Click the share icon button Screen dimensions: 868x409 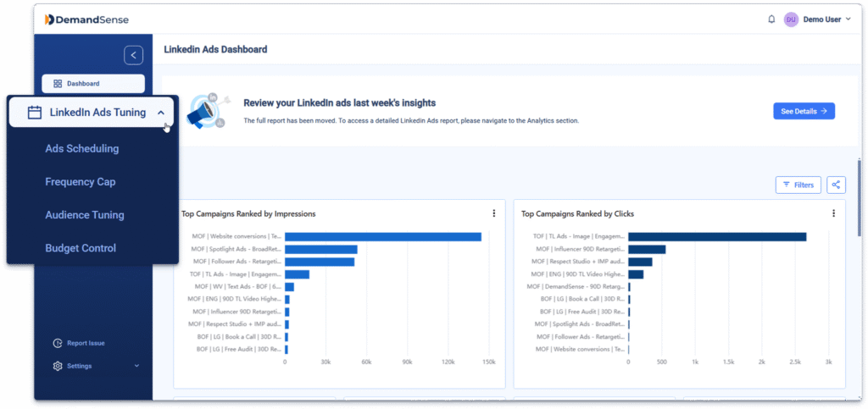coord(837,185)
